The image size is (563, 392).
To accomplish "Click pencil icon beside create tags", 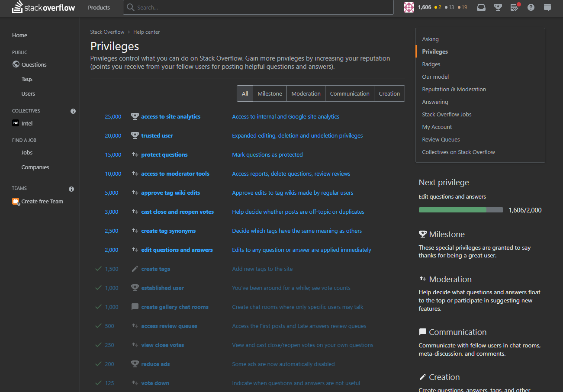I will [x=135, y=269].
